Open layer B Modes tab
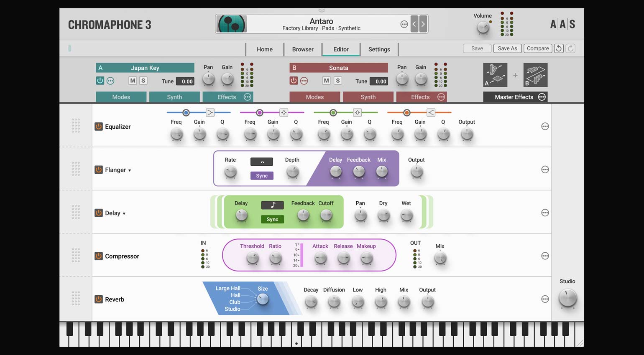The image size is (644, 355). (315, 97)
